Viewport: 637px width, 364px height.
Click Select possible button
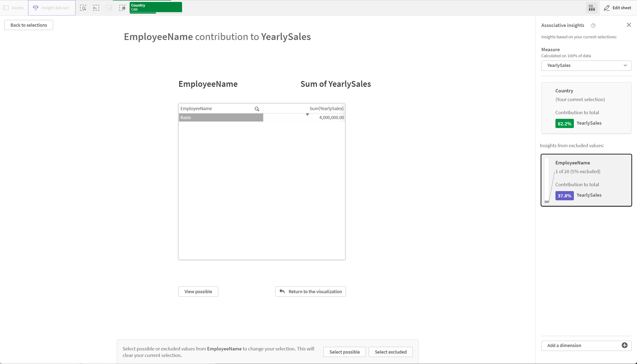point(345,352)
